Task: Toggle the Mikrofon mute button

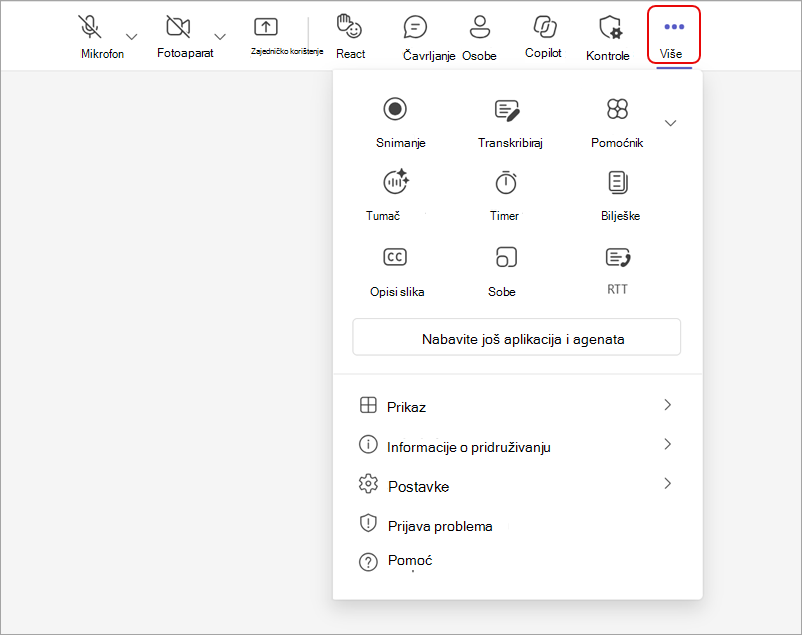Action: point(90,27)
